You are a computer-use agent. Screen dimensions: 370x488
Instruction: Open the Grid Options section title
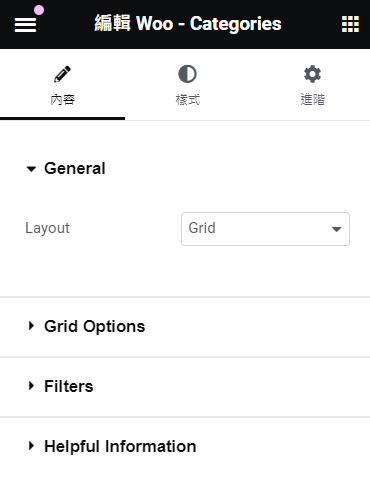[x=95, y=326]
